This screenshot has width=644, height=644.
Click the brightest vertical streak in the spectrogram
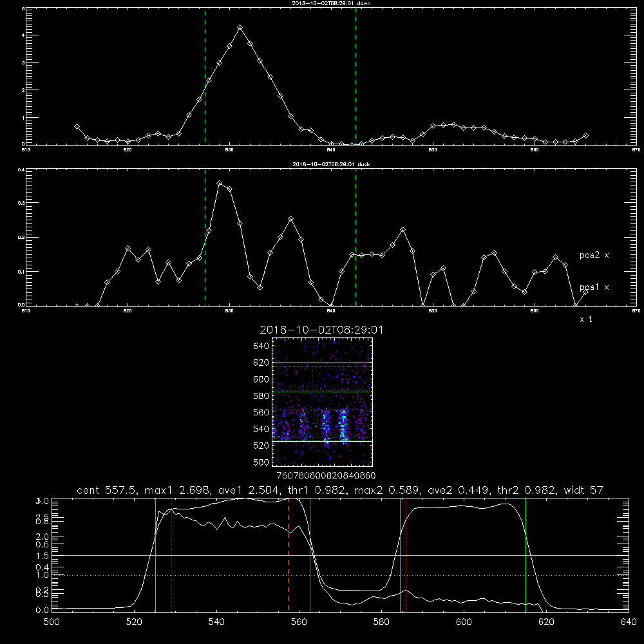[x=343, y=425]
